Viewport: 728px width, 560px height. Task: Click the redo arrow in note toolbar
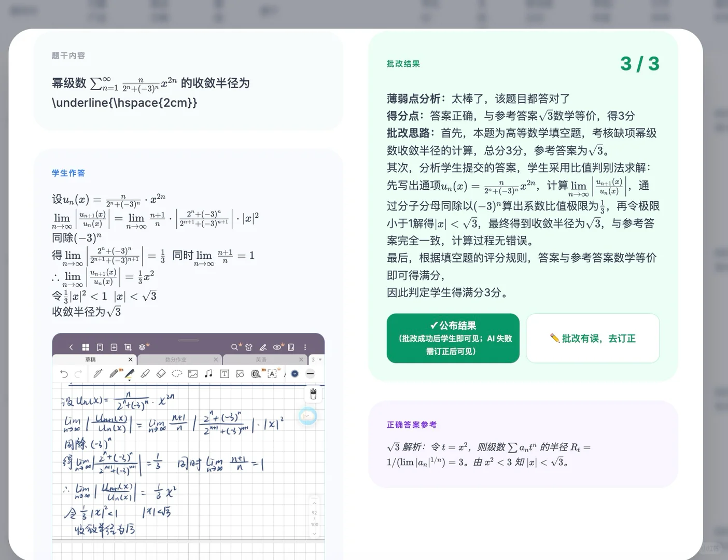(x=78, y=373)
